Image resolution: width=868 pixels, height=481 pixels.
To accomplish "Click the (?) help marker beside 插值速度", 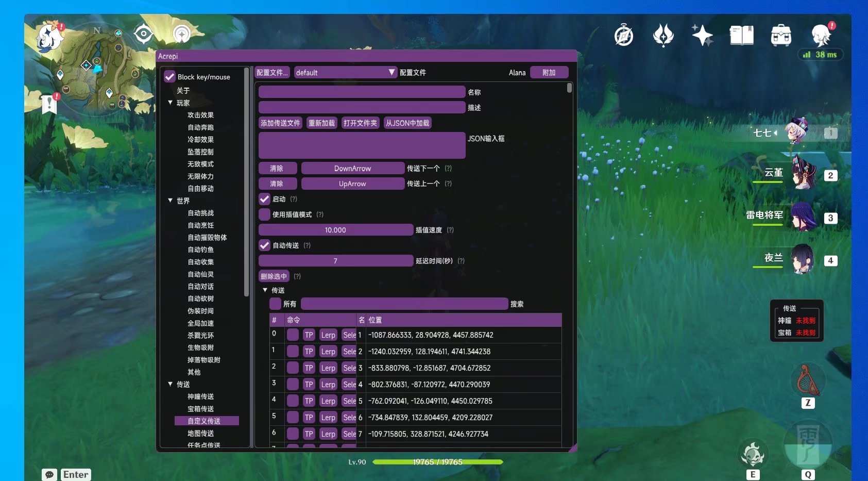I will pos(450,230).
